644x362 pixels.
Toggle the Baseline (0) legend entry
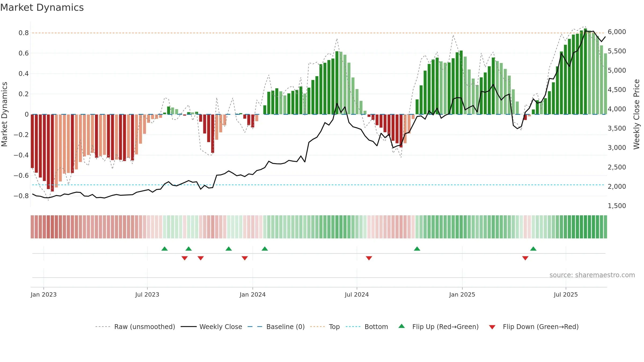click(276, 327)
